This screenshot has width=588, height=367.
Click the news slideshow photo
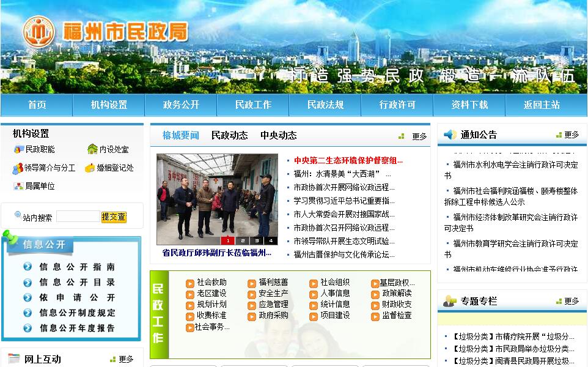(x=217, y=195)
